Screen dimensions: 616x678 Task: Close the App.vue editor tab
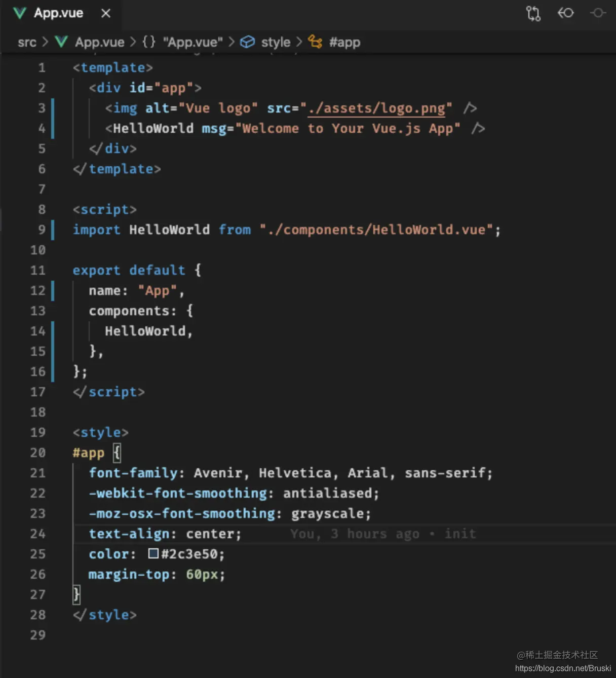coord(105,14)
